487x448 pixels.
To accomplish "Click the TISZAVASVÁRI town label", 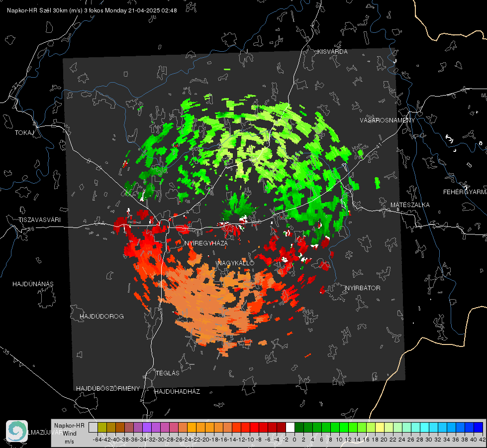I will (x=39, y=220).
